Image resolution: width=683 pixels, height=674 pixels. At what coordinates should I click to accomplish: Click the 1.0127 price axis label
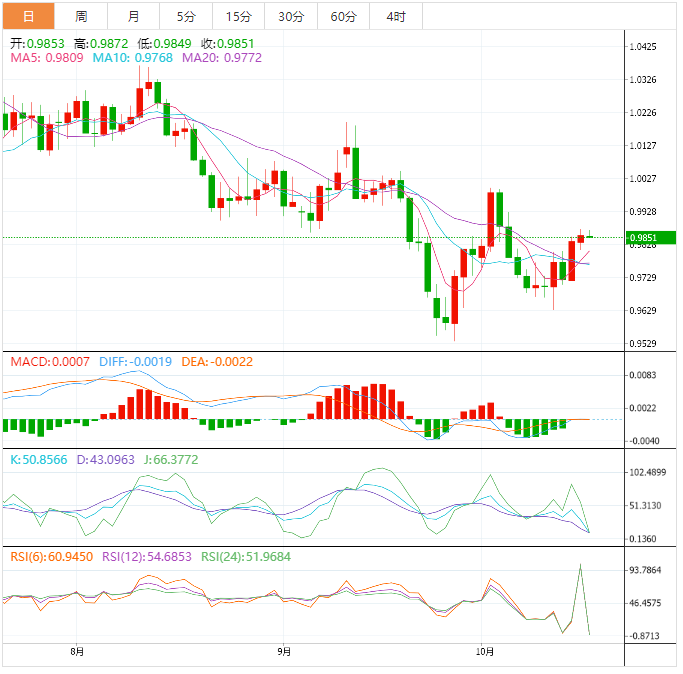(643, 146)
